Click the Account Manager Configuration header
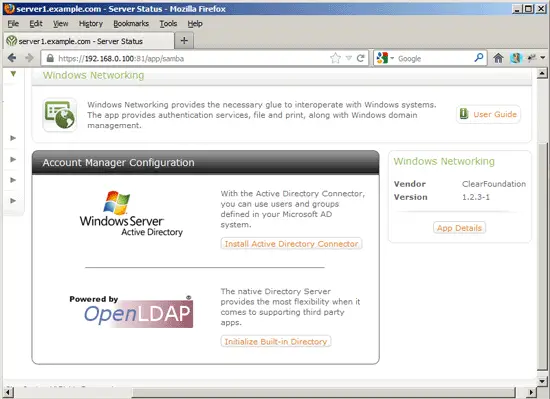 pyautogui.click(x=206, y=163)
